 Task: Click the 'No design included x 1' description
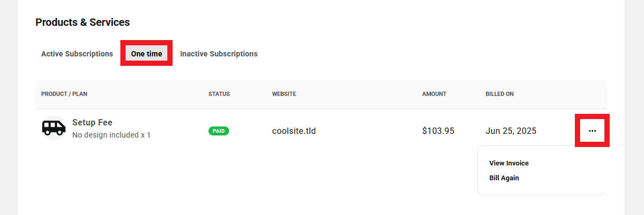pyautogui.click(x=111, y=135)
